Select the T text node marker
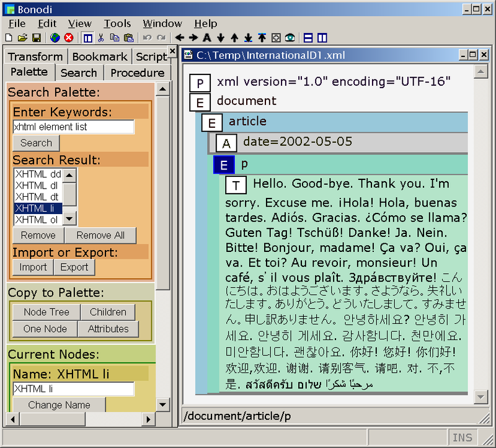496x448 pixels. pos(236,185)
